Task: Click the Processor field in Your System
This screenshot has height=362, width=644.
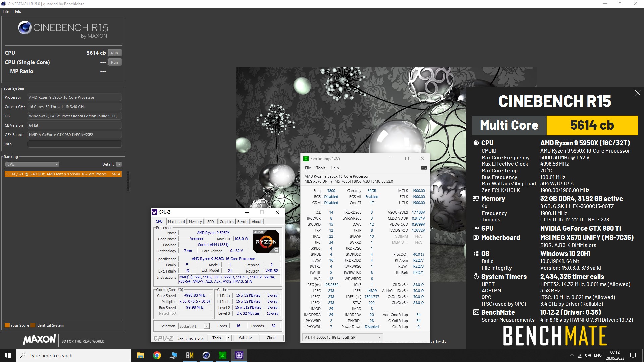Action: [74, 97]
